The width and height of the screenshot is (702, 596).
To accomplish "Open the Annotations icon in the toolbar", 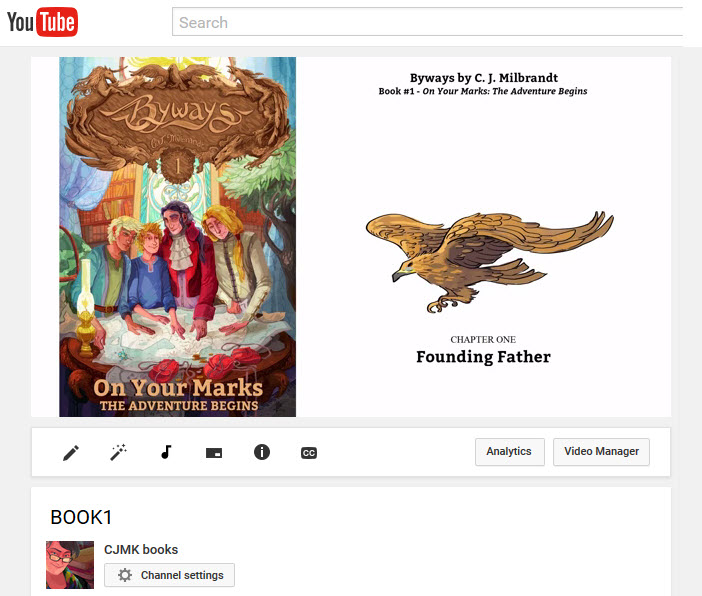I will (214, 453).
